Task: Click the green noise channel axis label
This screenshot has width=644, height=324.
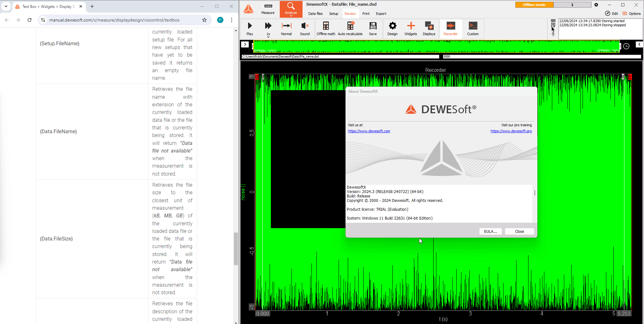Action: click(x=243, y=192)
